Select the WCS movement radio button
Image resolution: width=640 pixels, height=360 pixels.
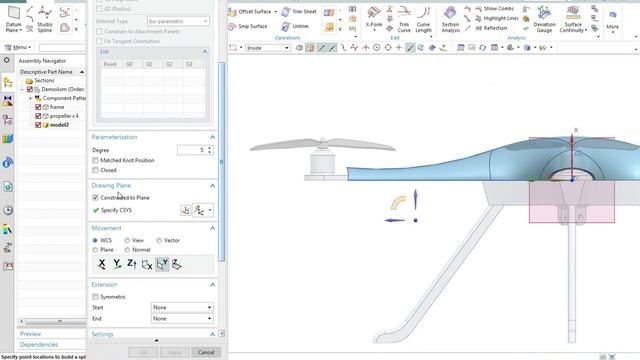pos(95,240)
